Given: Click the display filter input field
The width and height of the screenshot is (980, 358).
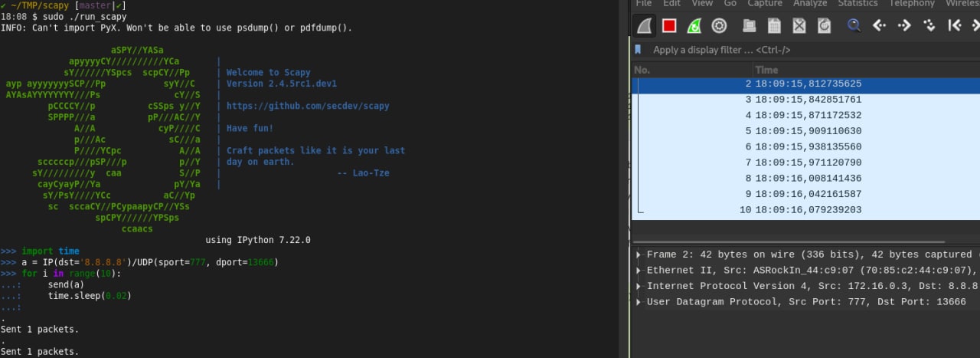Looking at the screenshot, I should 812,50.
